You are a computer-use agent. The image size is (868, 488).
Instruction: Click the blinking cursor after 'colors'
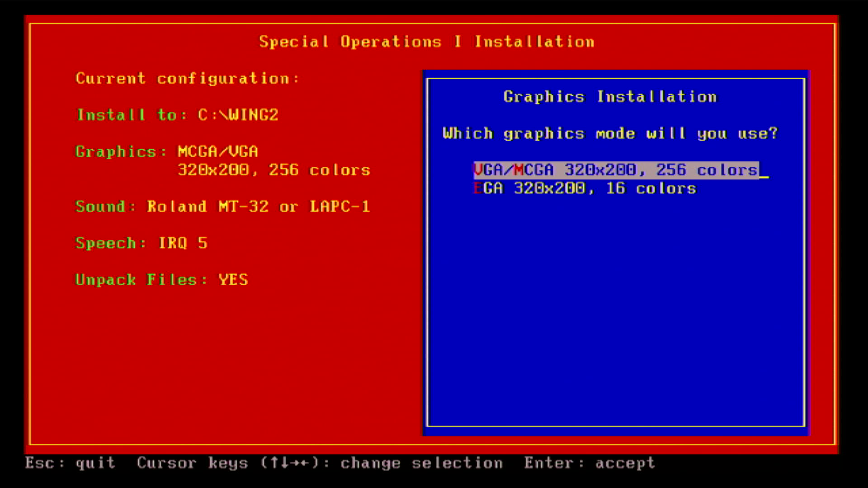point(764,176)
